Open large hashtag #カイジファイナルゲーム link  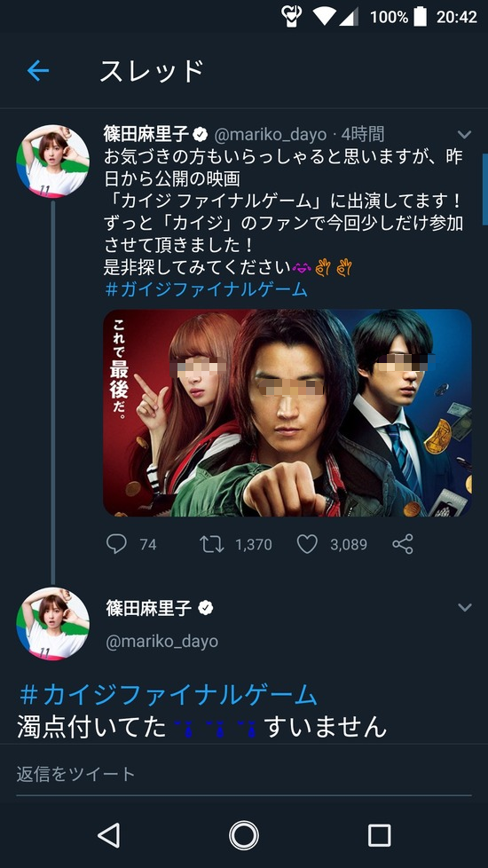[x=169, y=694]
